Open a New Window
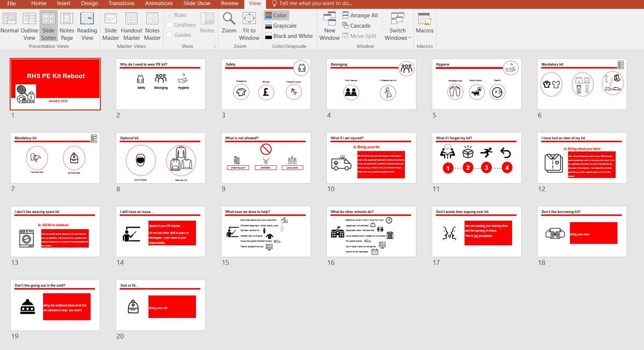The width and height of the screenshot is (644, 350). (330, 26)
